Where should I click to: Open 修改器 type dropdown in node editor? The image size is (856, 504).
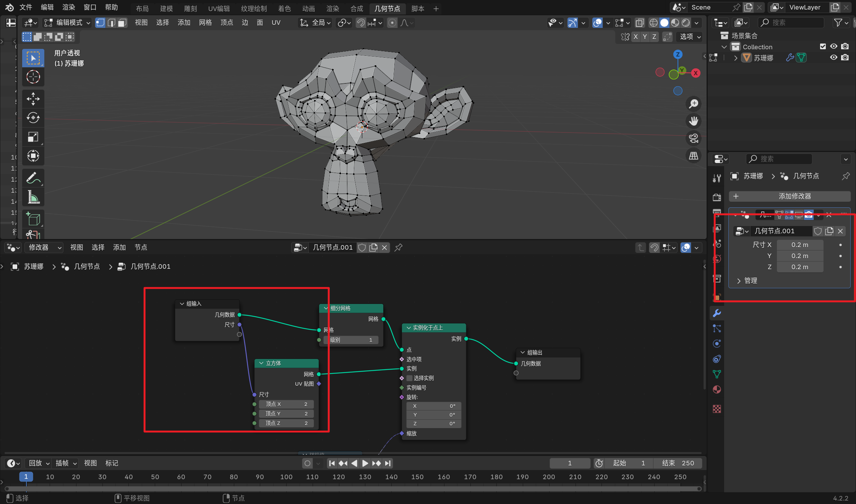[44, 247]
